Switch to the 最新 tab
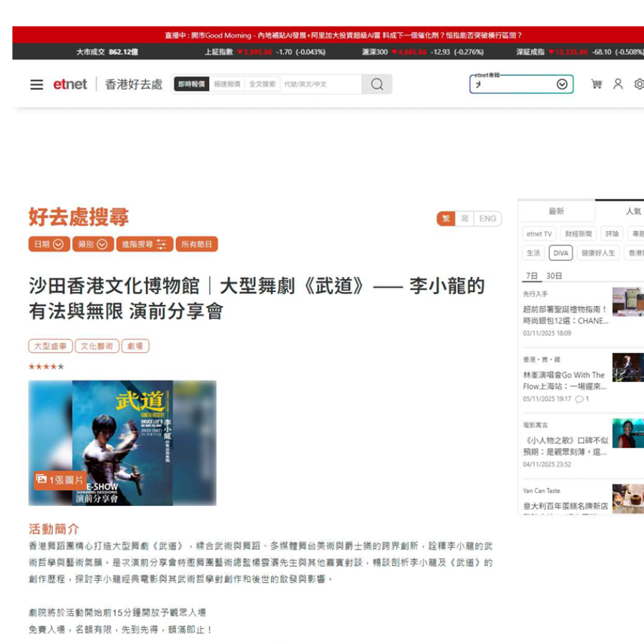The image size is (644, 644). (x=556, y=211)
